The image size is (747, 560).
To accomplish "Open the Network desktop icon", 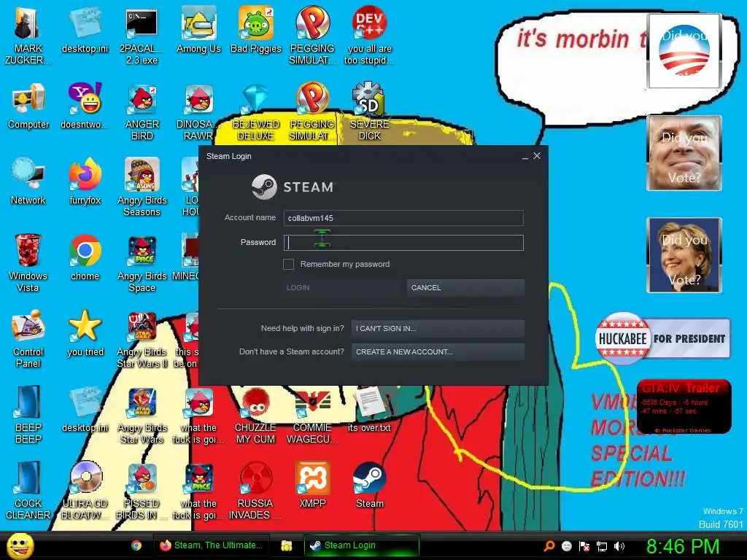I will coord(28,182).
